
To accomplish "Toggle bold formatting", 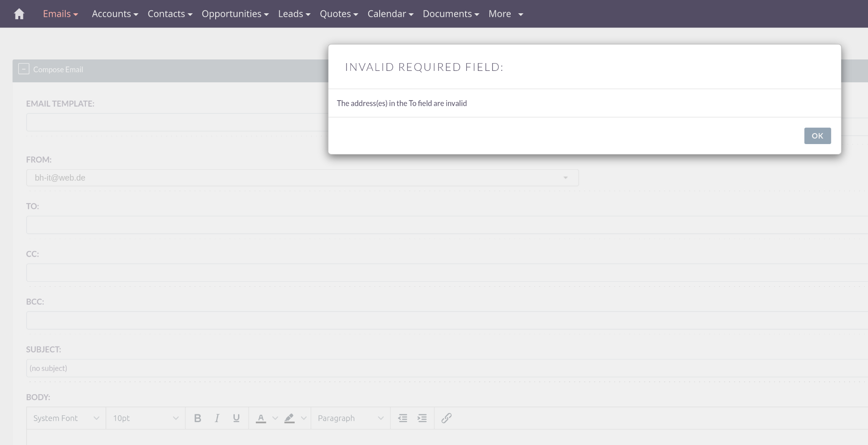I will pyautogui.click(x=197, y=418).
